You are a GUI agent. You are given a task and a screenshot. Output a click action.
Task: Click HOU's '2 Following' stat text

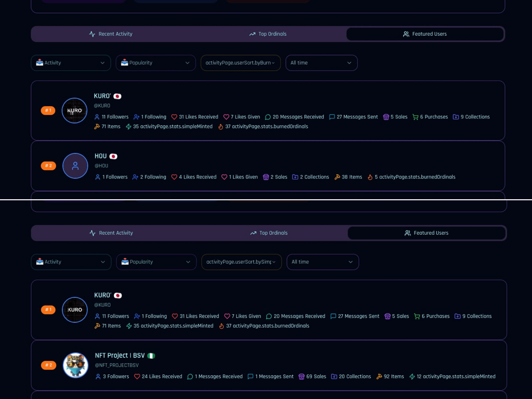153,177
